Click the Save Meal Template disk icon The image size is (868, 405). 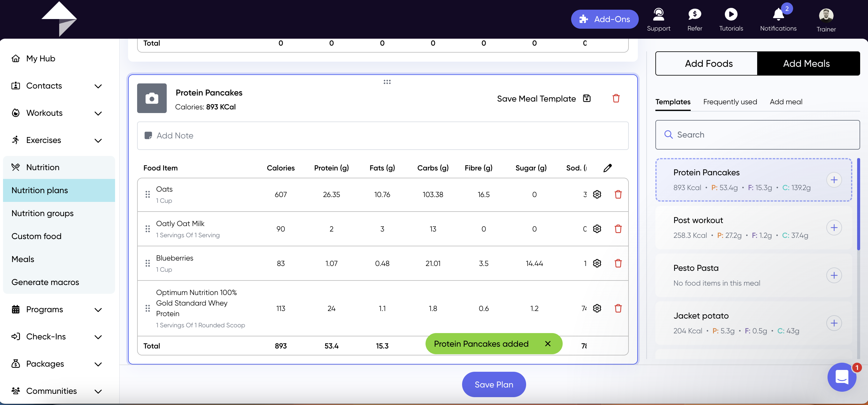tap(587, 99)
